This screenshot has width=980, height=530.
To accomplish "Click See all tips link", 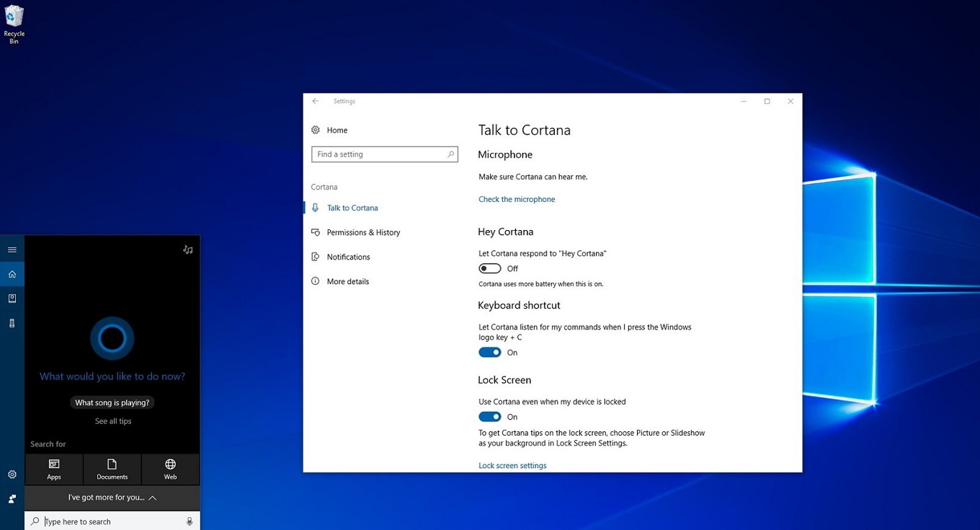I will point(113,421).
